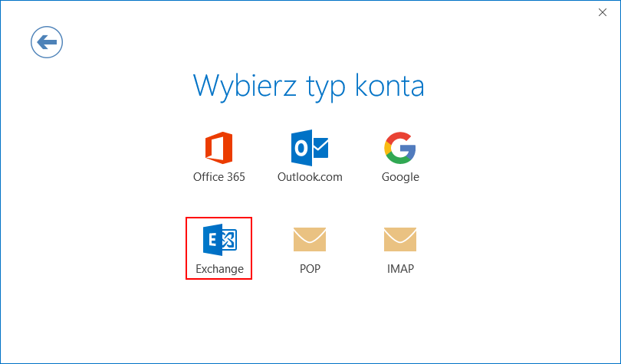Choose the Office 365 account type
The image size is (621, 364).
[x=219, y=156]
